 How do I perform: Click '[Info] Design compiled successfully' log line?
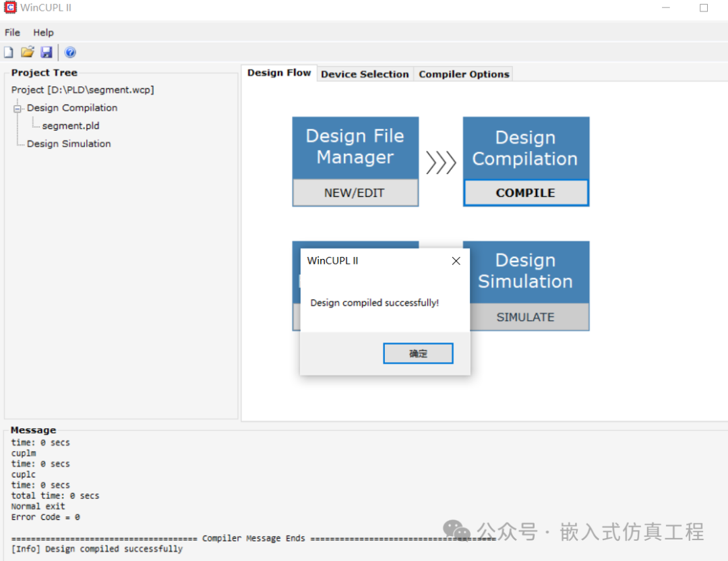click(97, 549)
